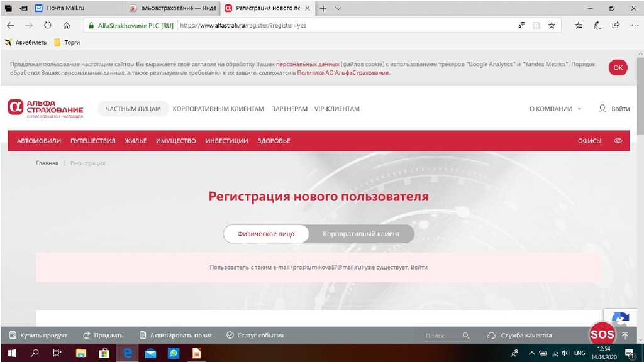Open the Авиабилеты bookmark

tap(26, 42)
